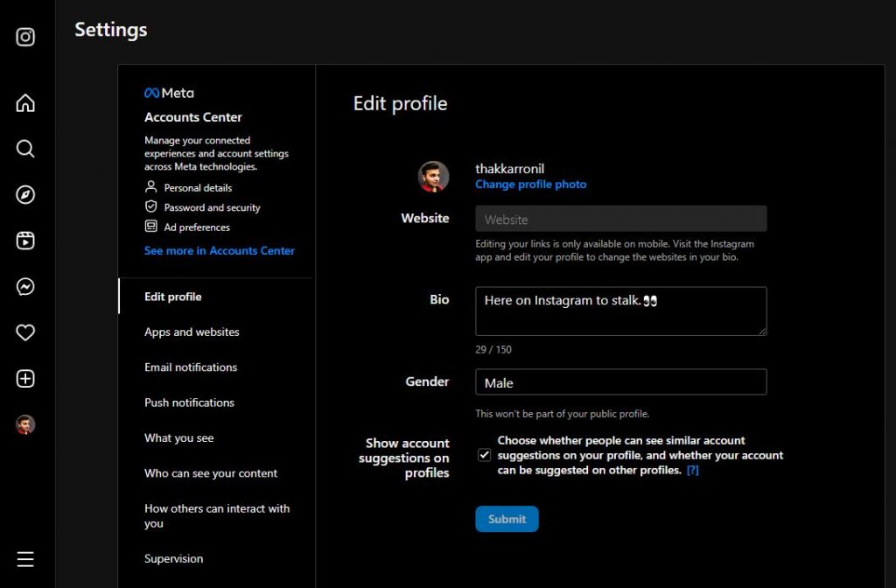
Task: Click Change profile photo link
Action: pyautogui.click(x=530, y=184)
